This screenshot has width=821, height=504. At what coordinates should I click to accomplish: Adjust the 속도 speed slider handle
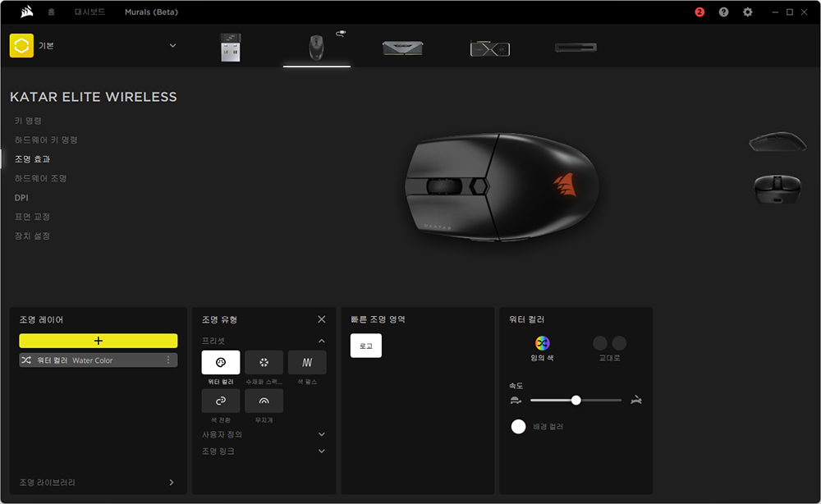point(576,401)
